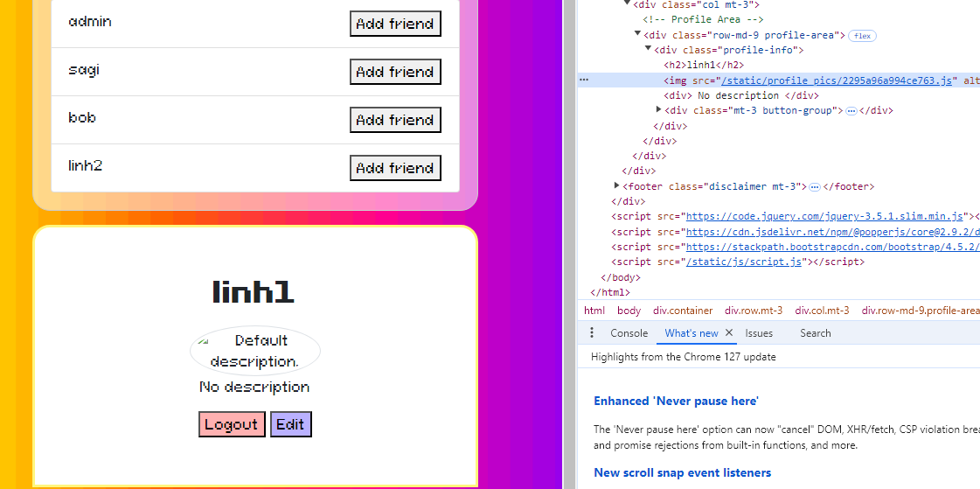Add sagi as a friend
Viewport: 980px width, 489px height.
pyautogui.click(x=395, y=72)
